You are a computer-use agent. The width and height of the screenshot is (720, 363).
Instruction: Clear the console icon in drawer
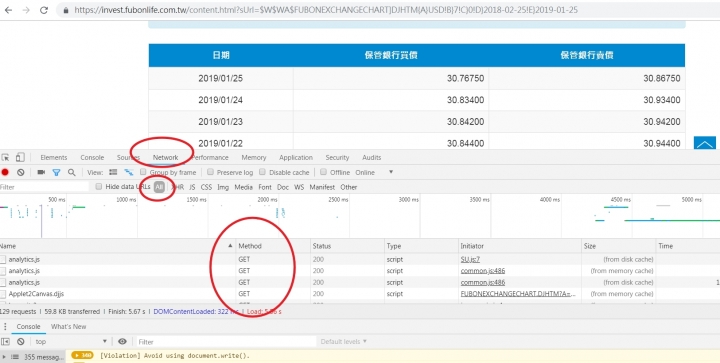point(21,341)
